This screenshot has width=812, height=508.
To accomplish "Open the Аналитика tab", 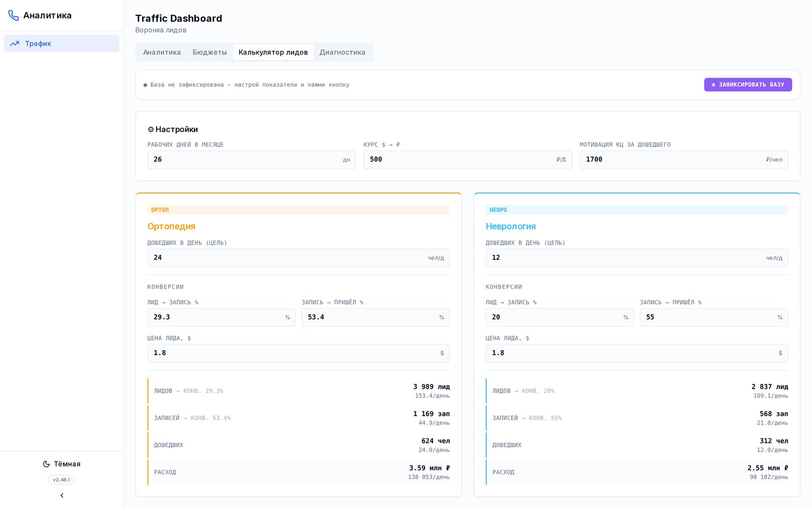I will coord(162,52).
